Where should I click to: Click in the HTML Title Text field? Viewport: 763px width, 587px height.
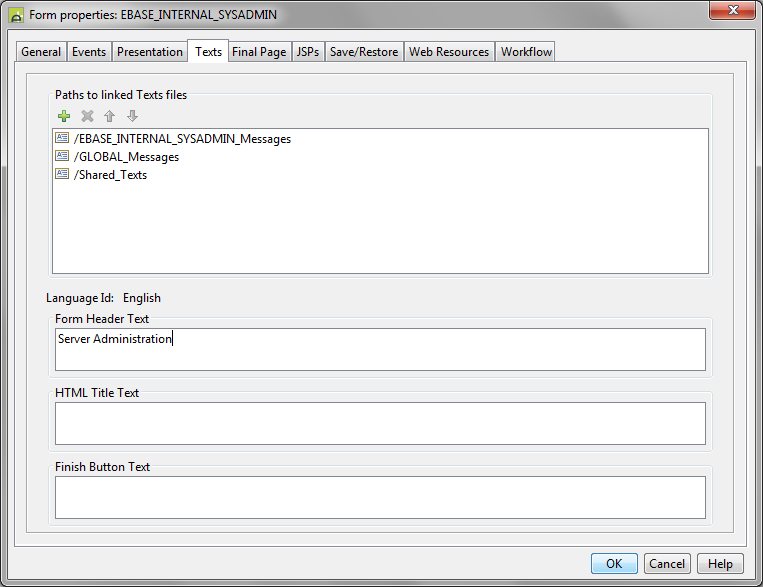pyautogui.click(x=380, y=423)
